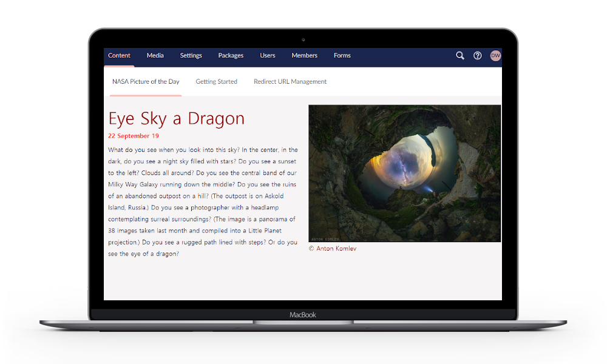Screen dimensions: 607x364
Task: Click the ANTON KOMLEV watermark on the photo
Action: (325, 239)
